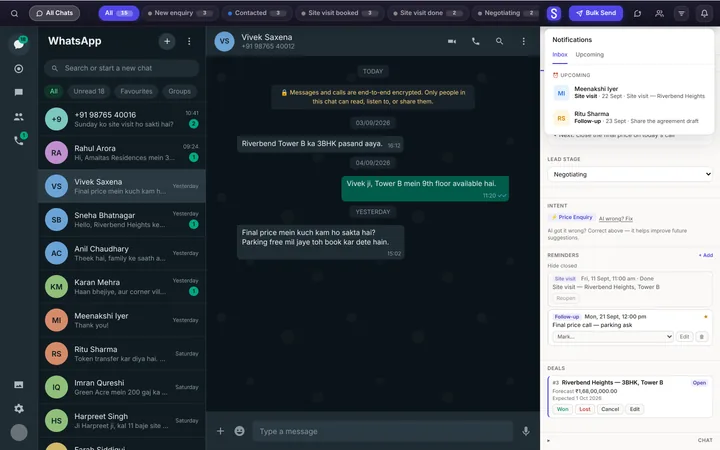This screenshot has width=720, height=450.
Task: Open Ritu Sharma chat in list
Action: [122, 354]
